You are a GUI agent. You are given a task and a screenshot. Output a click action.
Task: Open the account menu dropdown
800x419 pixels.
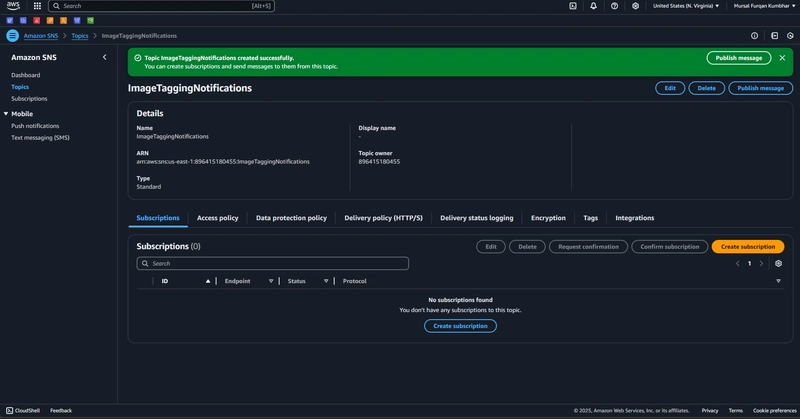[x=764, y=6]
